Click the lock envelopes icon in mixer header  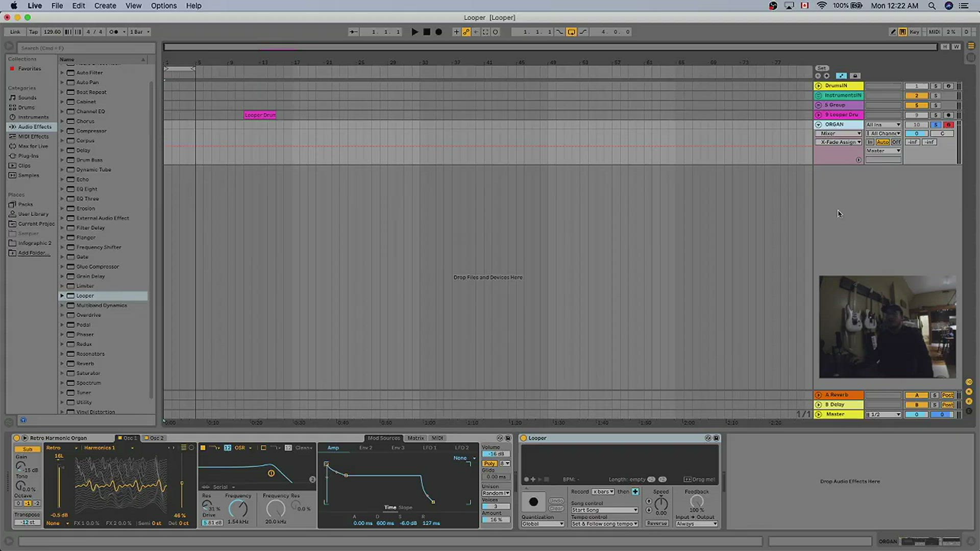tap(856, 76)
